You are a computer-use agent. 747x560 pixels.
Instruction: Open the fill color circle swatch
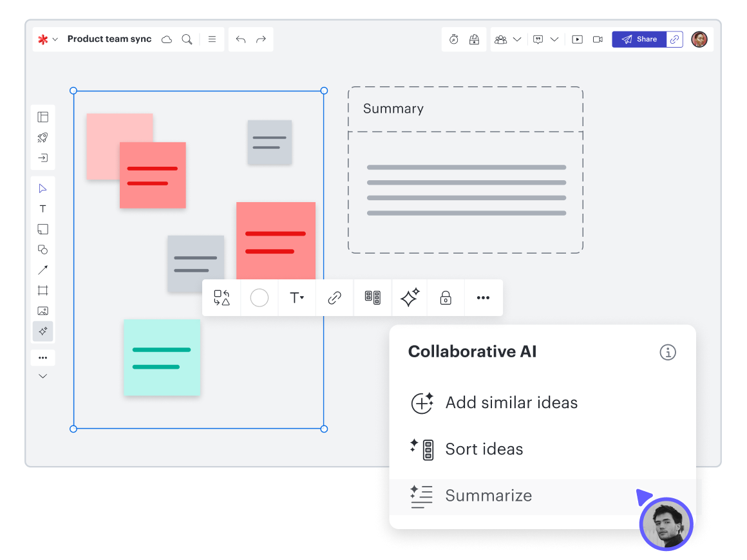coord(259,297)
